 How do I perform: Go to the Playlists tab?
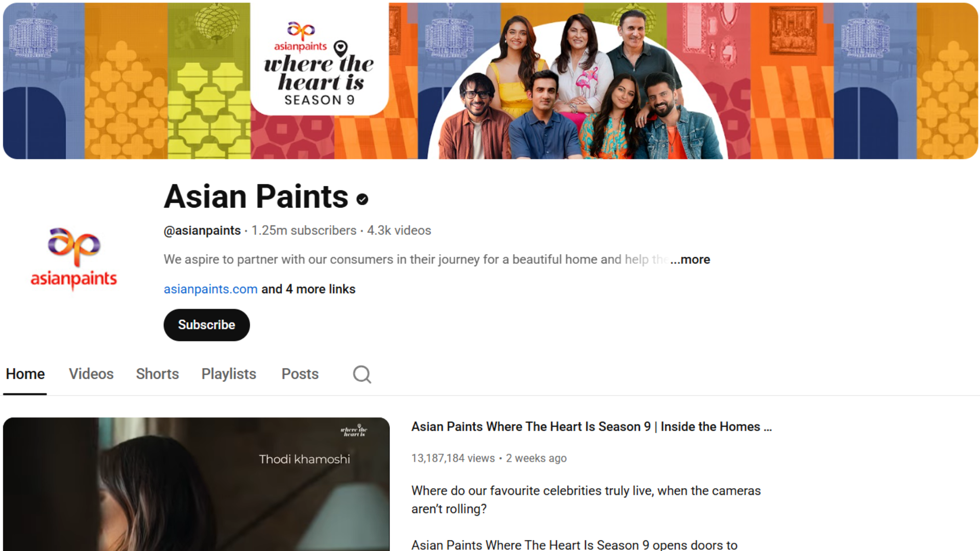tap(229, 374)
